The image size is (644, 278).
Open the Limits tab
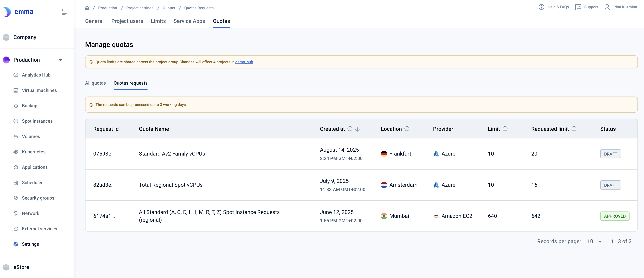point(158,21)
